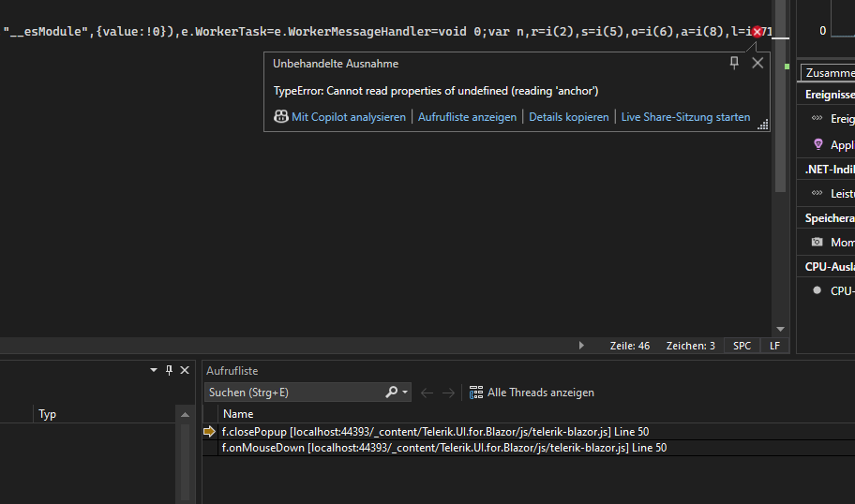Click 'Details kopieren' link
The height and width of the screenshot is (504, 855).
pyautogui.click(x=568, y=117)
